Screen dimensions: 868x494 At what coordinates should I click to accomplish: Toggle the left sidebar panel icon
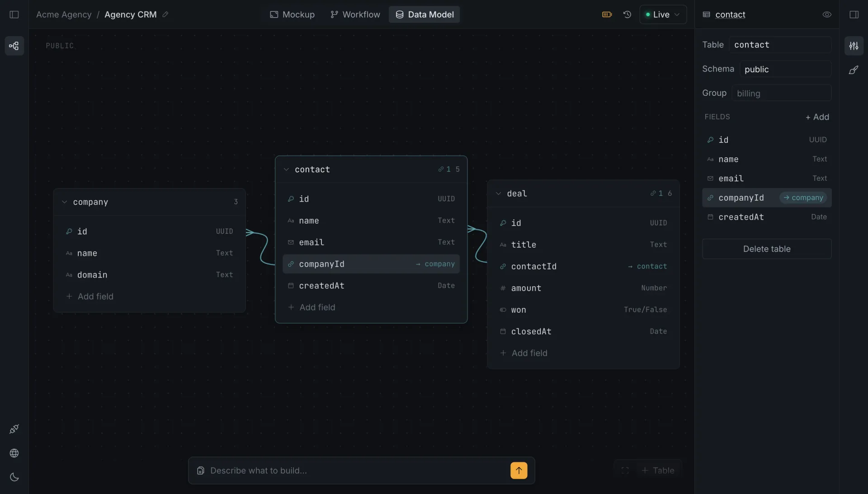tap(14, 14)
